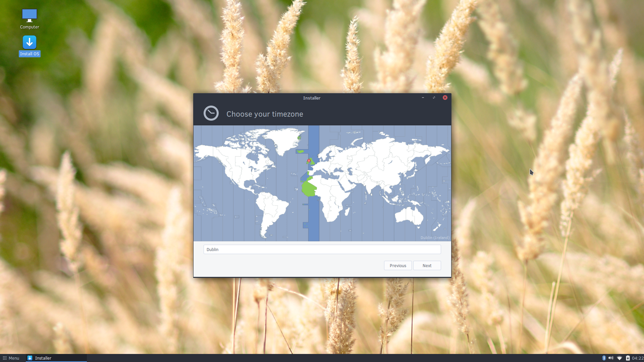Minimize the Installer window
This screenshot has height=362, width=644.
(x=423, y=98)
